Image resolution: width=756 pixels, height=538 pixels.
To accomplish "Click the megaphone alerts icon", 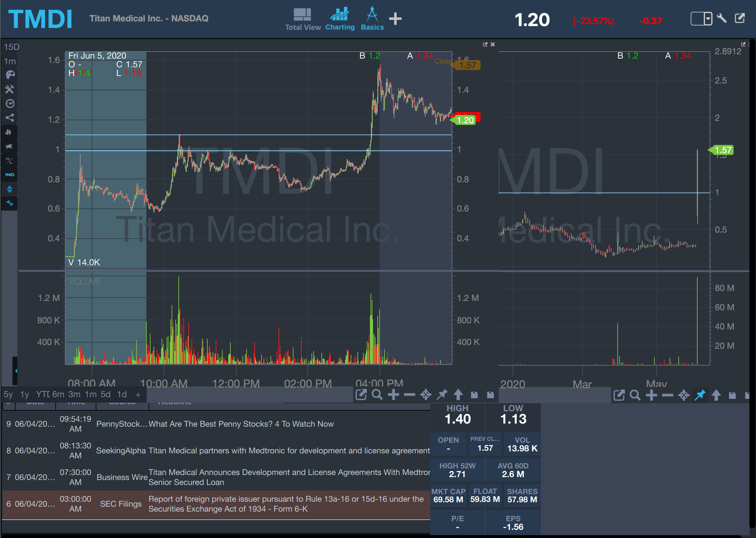I will pos(9,146).
